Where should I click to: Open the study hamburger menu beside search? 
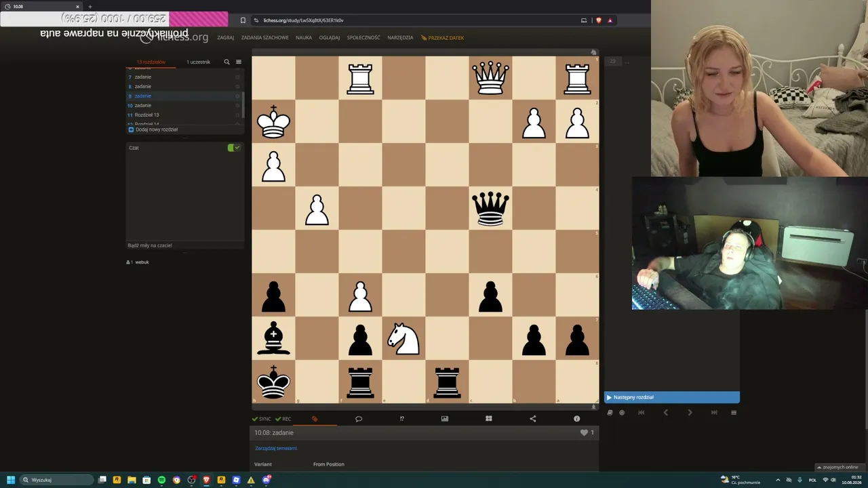click(239, 62)
